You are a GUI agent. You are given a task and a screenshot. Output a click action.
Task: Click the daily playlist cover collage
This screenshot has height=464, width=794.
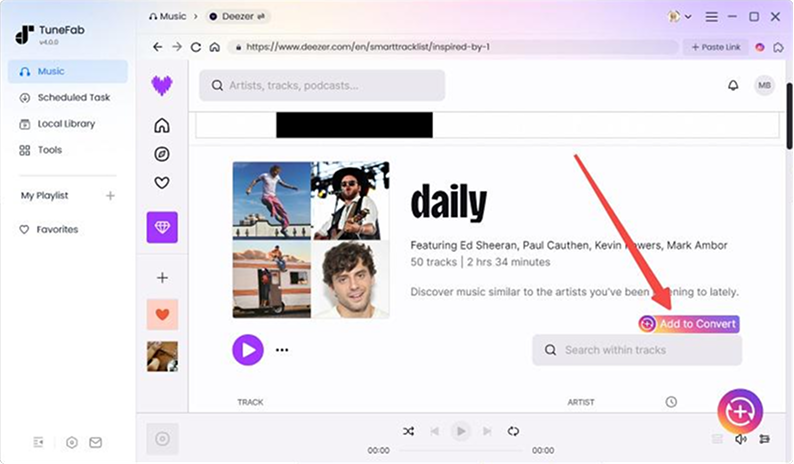[x=311, y=240]
